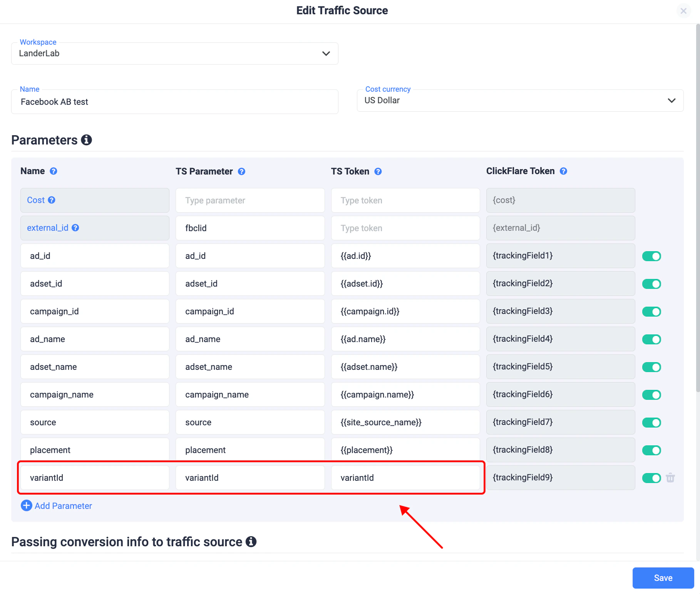The height and width of the screenshot is (594, 700).
Task: Click help icon next to ClickFlare Token header
Action: [x=563, y=171]
